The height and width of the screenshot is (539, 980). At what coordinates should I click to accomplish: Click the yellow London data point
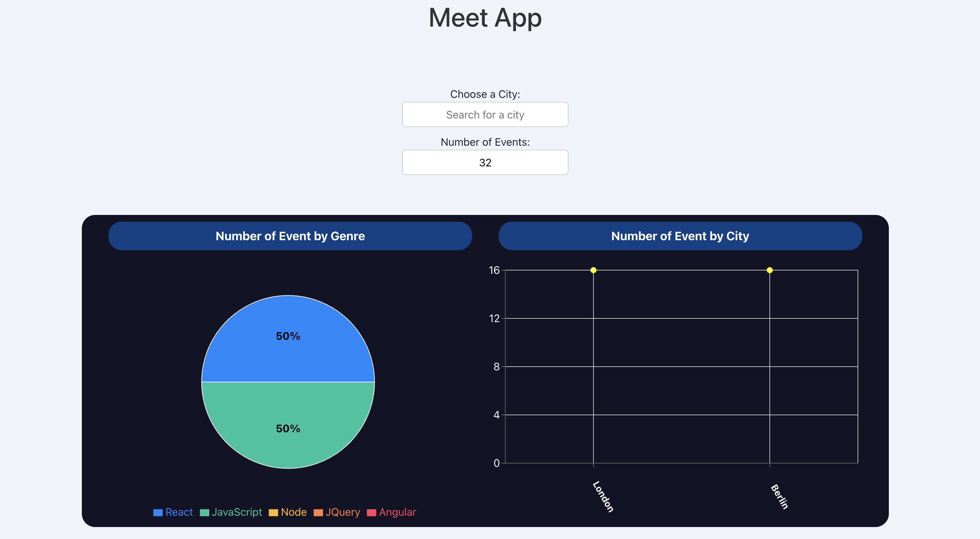pyautogui.click(x=593, y=270)
